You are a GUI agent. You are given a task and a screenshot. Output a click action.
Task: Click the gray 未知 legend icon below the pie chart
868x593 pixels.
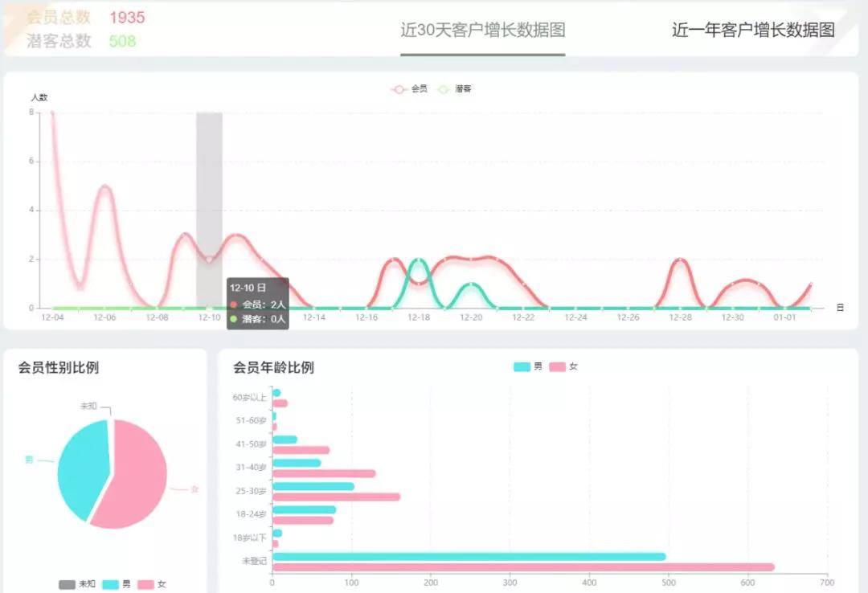click(x=66, y=585)
